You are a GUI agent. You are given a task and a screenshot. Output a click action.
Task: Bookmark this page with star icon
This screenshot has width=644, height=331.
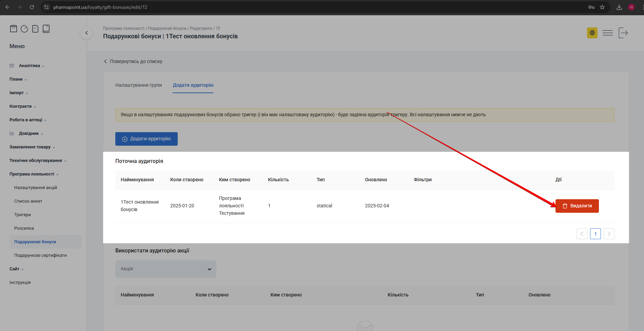[602, 7]
